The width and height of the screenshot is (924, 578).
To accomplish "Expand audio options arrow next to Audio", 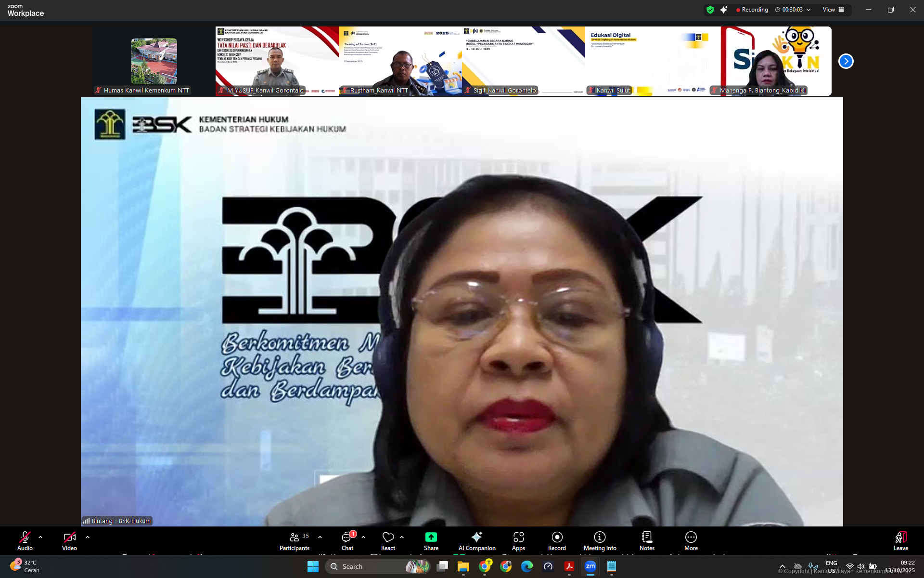I will tap(40, 537).
